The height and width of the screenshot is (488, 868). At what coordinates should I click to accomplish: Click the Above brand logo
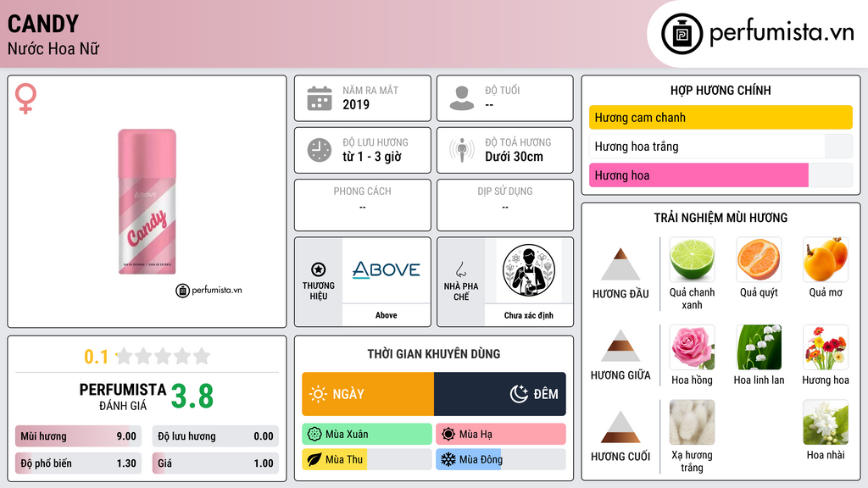pos(387,270)
